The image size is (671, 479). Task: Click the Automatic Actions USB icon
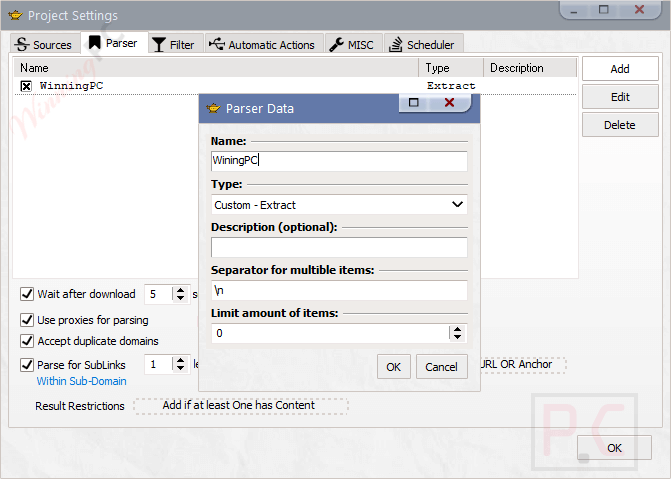click(217, 44)
